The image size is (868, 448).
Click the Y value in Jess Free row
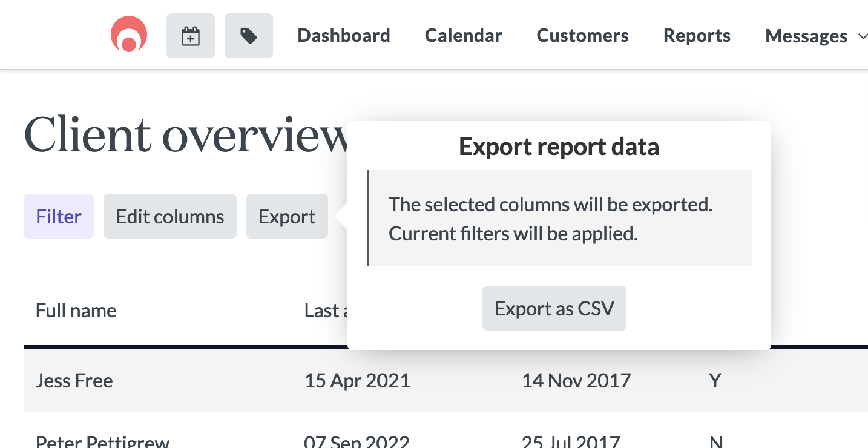pyautogui.click(x=715, y=381)
